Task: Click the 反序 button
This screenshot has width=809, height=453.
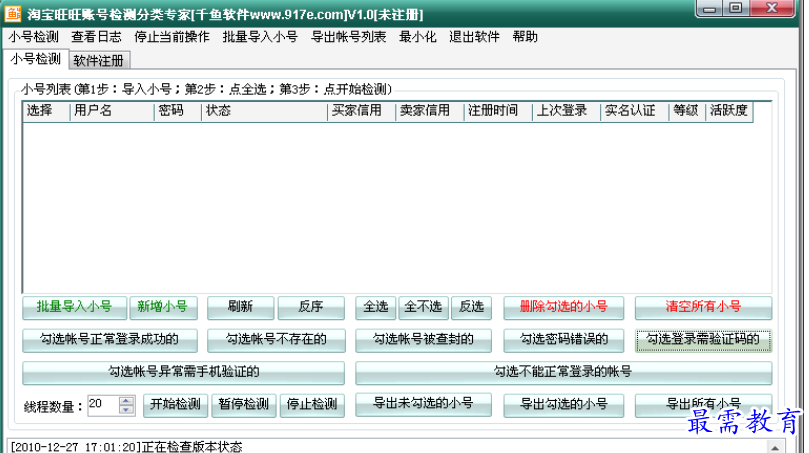Action: click(x=311, y=308)
